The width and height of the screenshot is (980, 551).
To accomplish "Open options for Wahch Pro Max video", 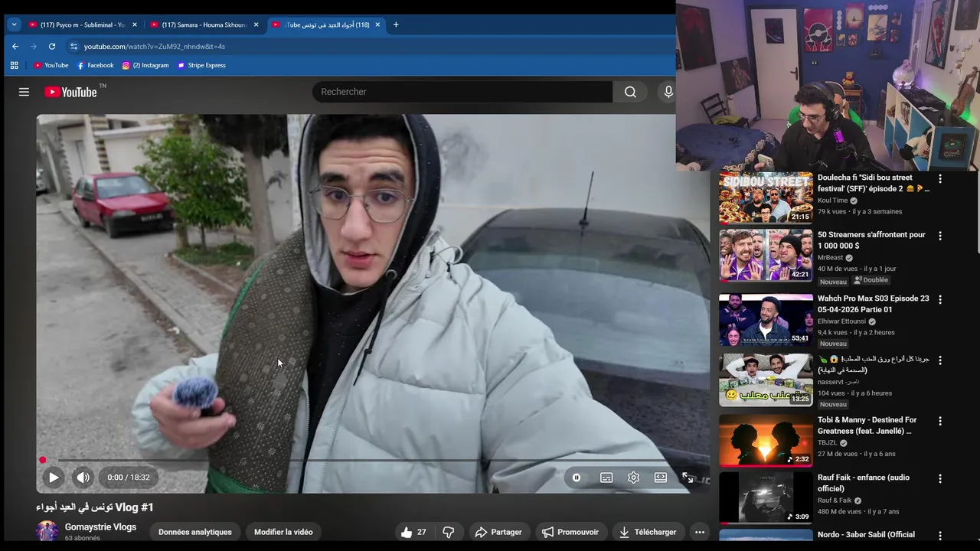I will click(940, 300).
